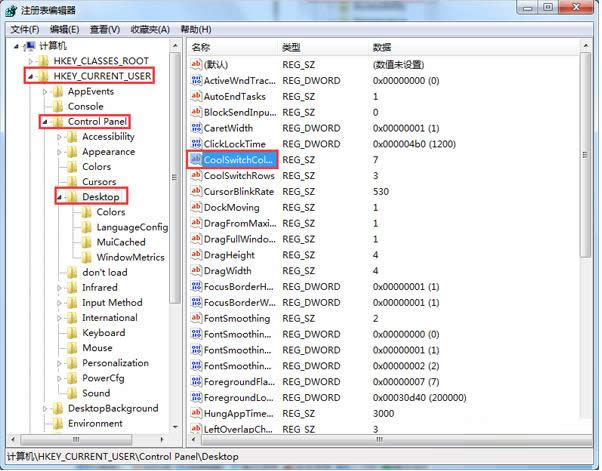Image resolution: width=602 pixels, height=471 pixels.
Task: Click the AutoEndTasks string value icon
Action: 196,96
